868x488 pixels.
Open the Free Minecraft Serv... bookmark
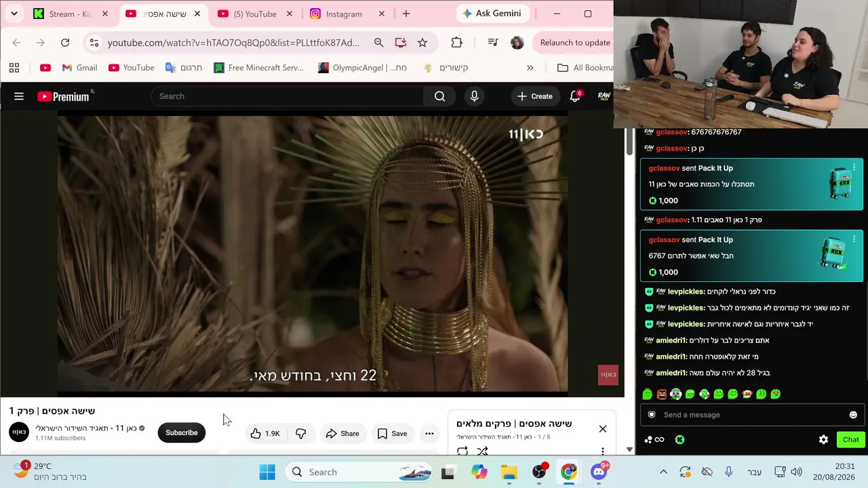pos(258,68)
